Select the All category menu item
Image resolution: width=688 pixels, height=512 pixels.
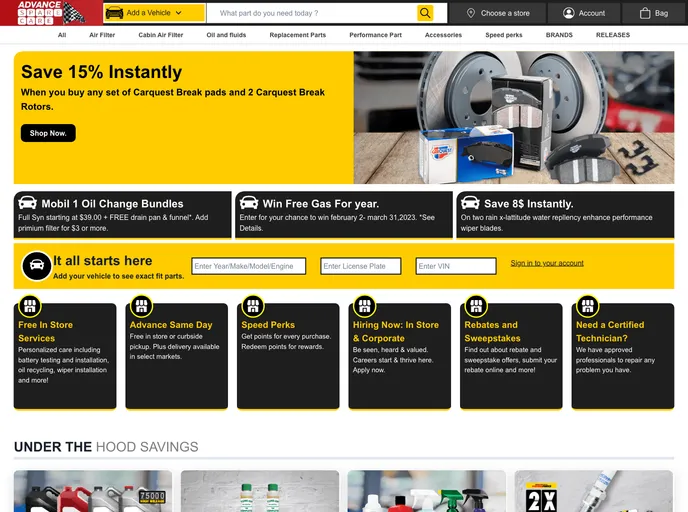point(62,35)
